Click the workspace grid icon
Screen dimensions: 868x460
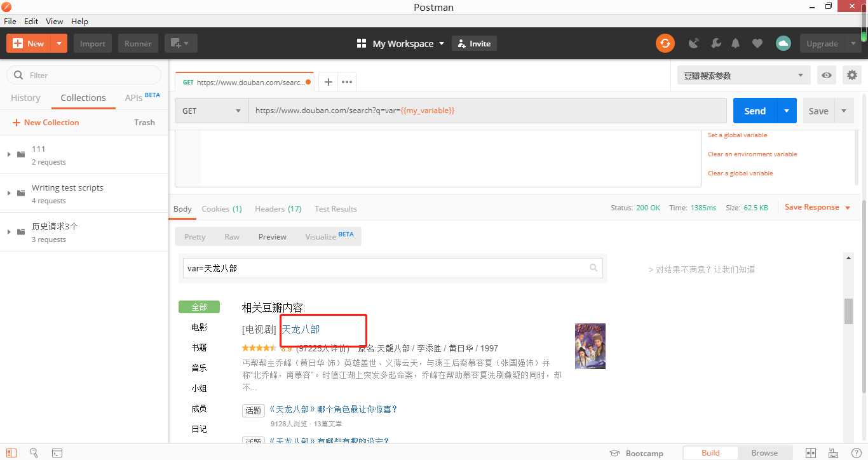pyautogui.click(x=362, y=43)
